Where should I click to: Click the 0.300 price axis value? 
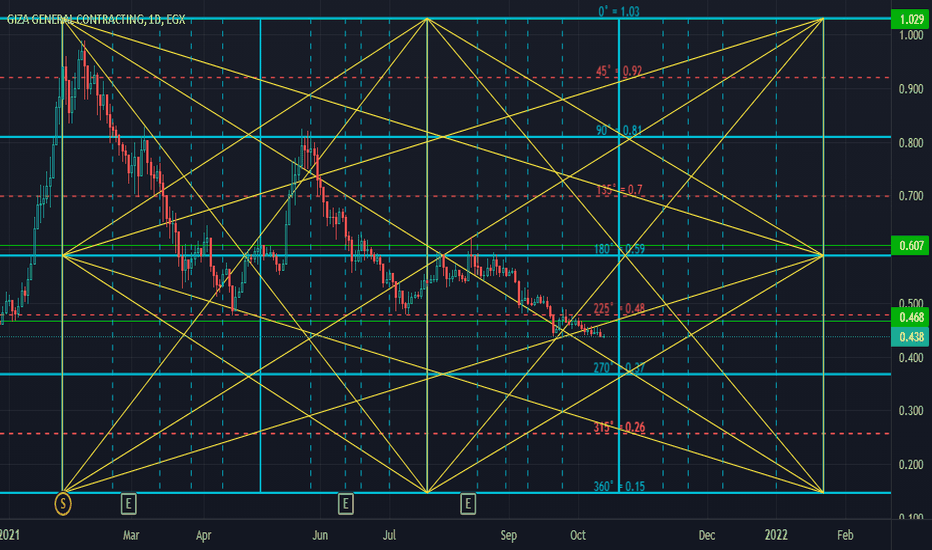click(x=911, y=411)
